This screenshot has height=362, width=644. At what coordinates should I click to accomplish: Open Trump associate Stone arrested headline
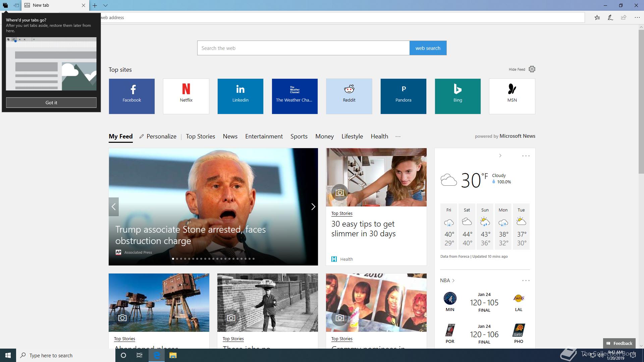[191, 235]
